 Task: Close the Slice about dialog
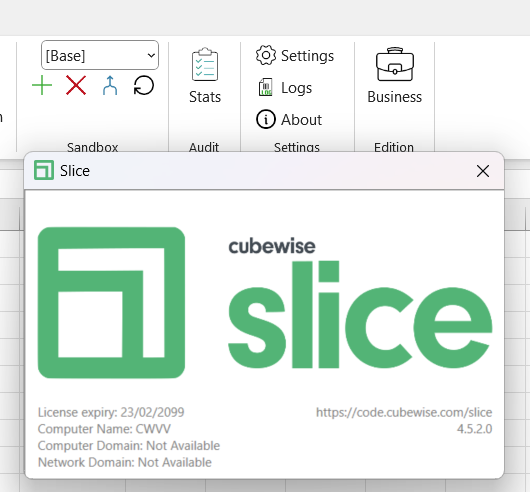click(483, 171)
